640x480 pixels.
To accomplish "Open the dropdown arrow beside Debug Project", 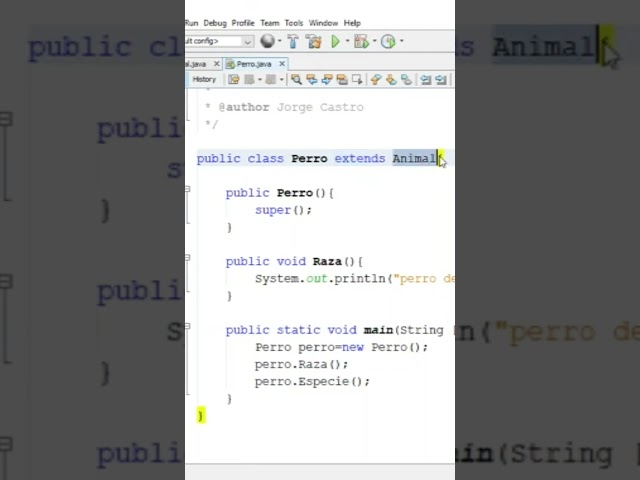I will point(374,41).
